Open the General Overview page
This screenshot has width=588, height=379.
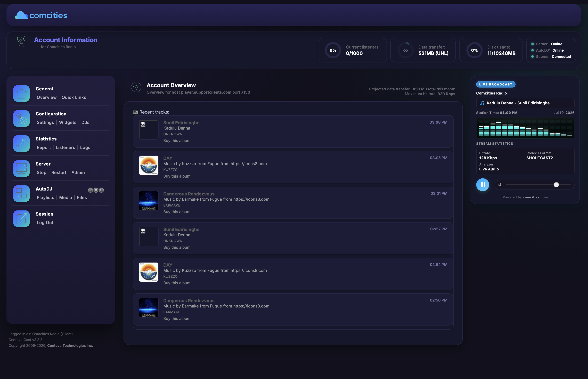(46, 97)
